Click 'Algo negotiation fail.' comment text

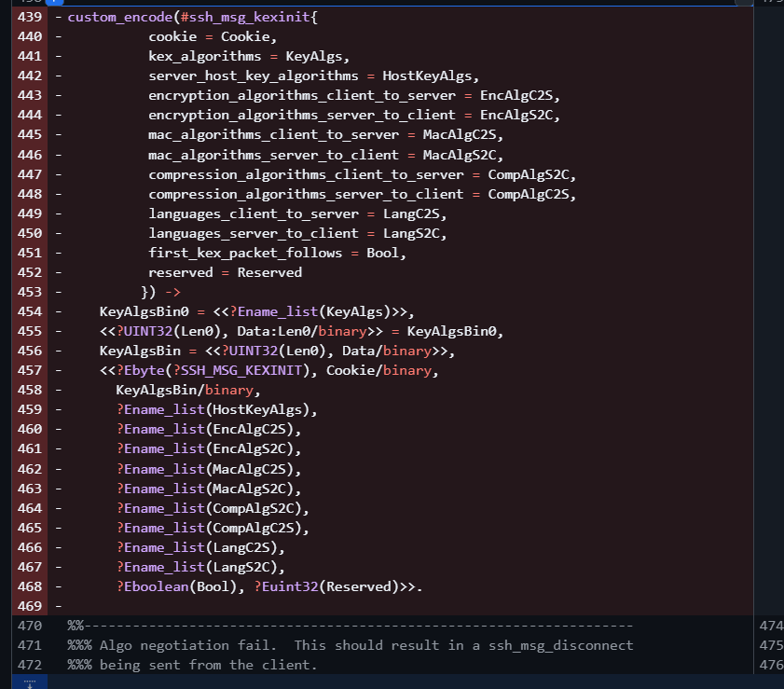pos(188,645)
